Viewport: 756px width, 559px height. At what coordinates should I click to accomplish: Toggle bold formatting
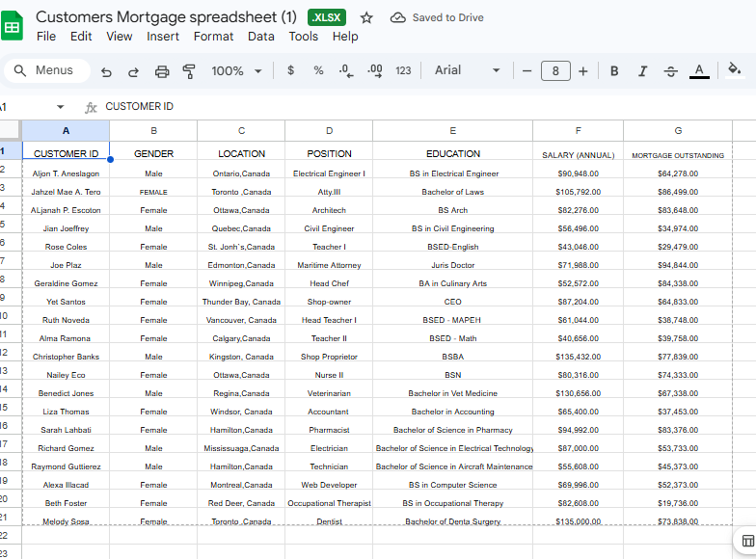point(614,71)
